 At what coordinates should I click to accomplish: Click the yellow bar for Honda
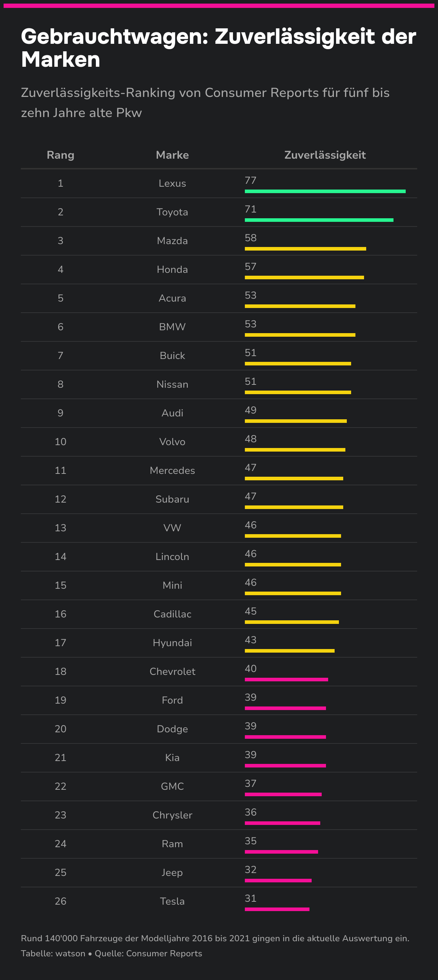[304, 278]
